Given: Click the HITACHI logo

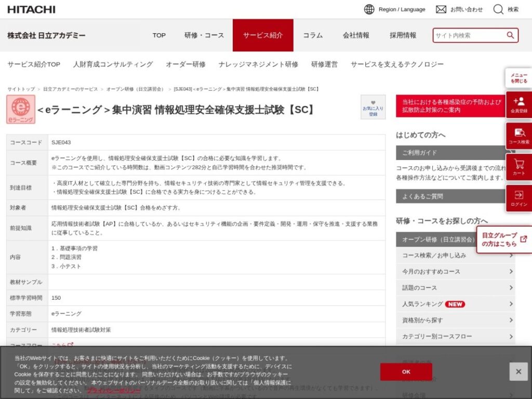Looking at the screenshot, I should pos(31,9).
